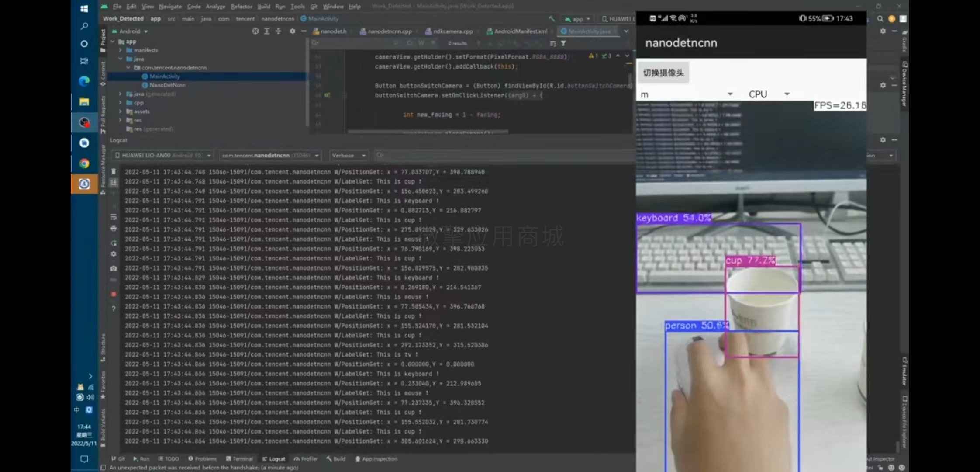Open Logcat settings gear in left gutter
The image size is (980, 472).
114,254
